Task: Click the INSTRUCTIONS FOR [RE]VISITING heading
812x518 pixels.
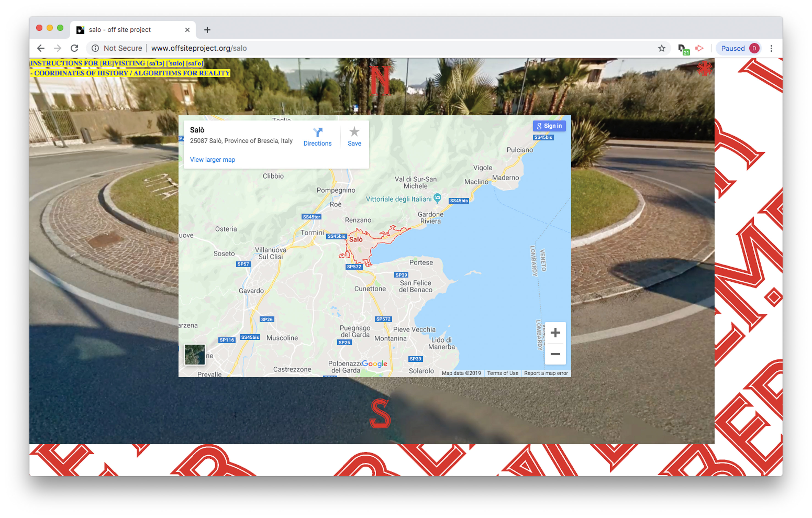Action: coord(117,63)
